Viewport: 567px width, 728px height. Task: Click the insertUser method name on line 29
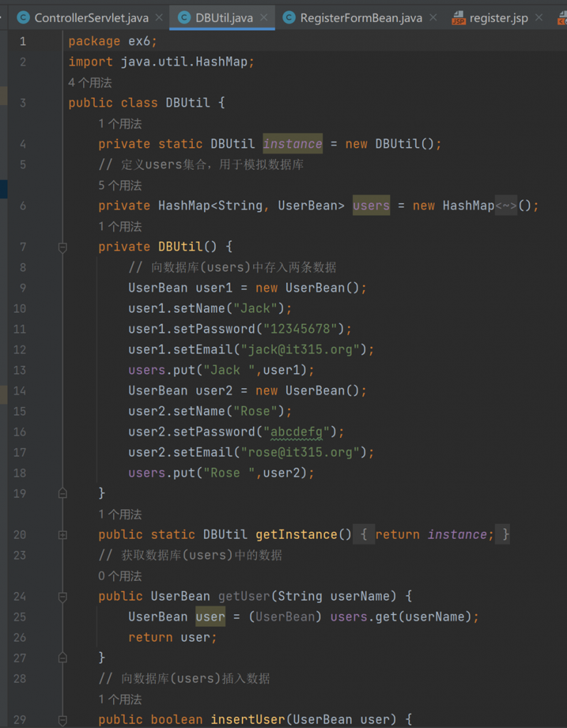tap(248, 719)
